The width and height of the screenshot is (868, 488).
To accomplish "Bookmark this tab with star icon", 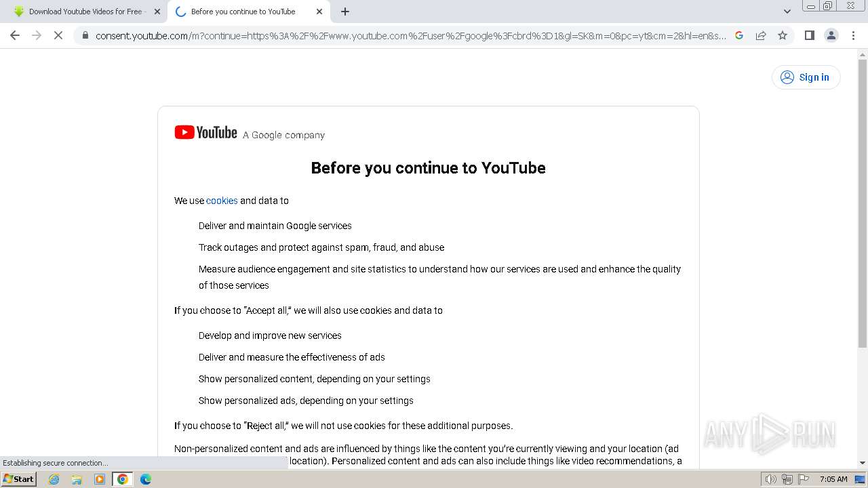I will (783, 35).
